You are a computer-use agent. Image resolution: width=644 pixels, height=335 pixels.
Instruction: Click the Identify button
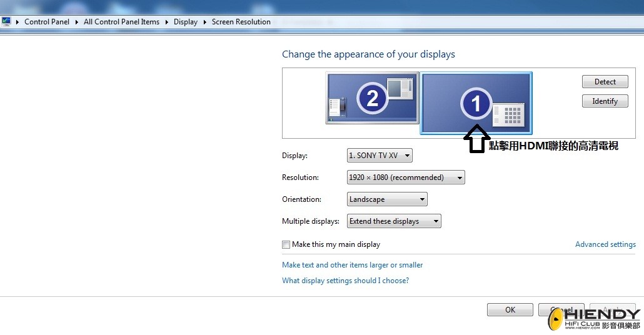(x=605, y=101)
